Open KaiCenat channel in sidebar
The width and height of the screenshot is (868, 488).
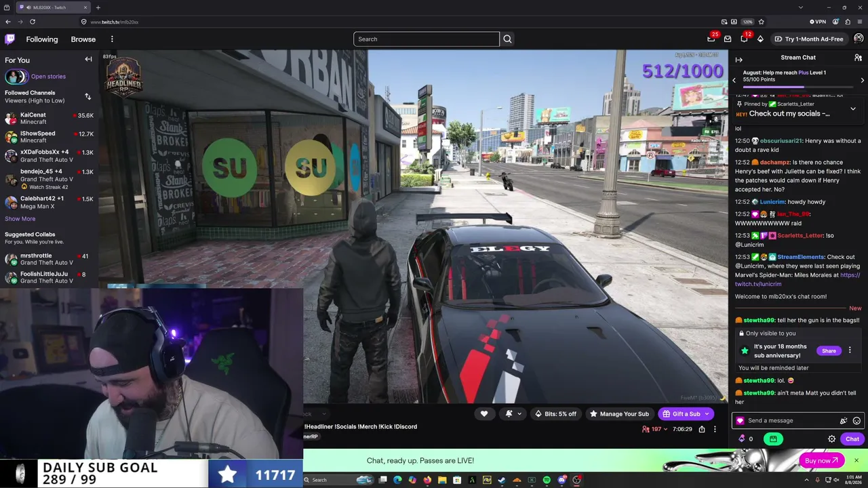tap(49, 119)
